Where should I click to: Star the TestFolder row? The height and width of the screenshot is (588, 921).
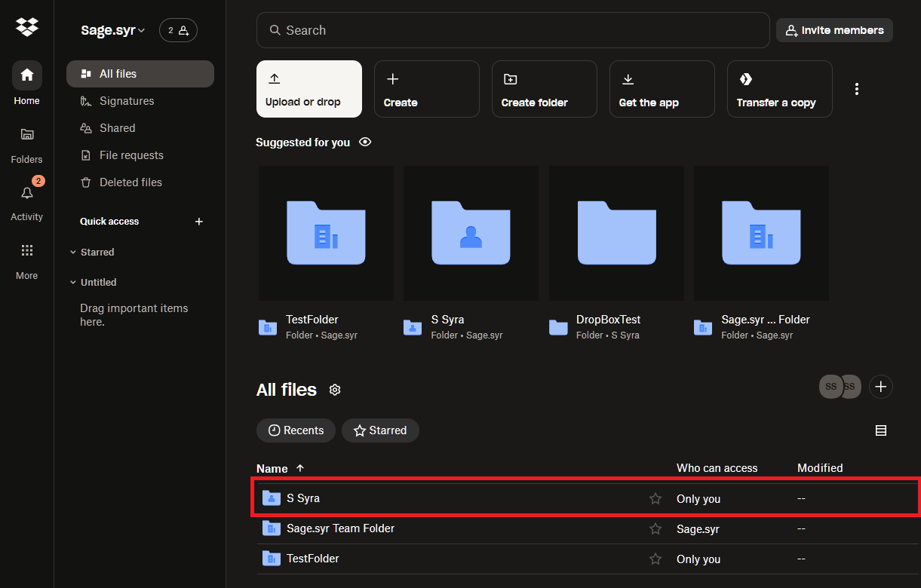point(655,559)
